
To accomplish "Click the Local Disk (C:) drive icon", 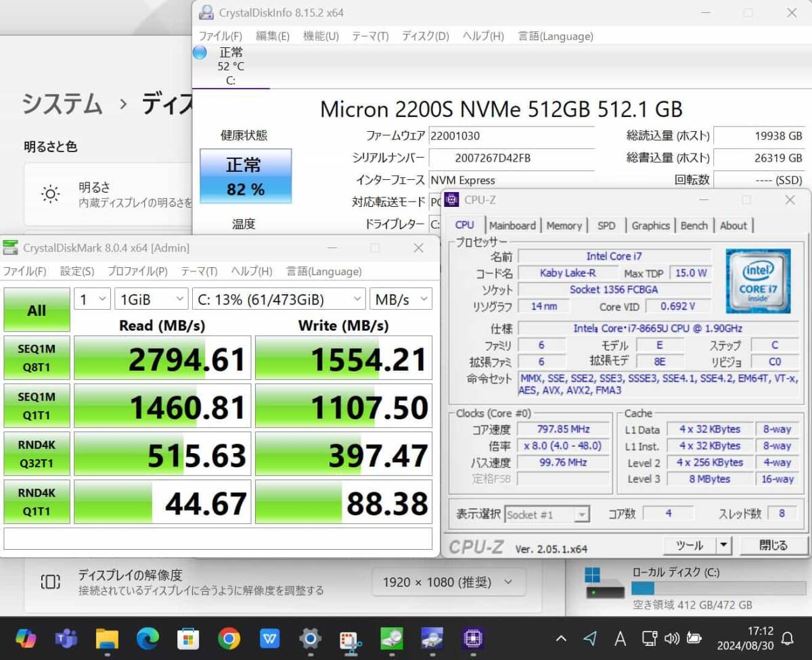I will coord(604,583).
